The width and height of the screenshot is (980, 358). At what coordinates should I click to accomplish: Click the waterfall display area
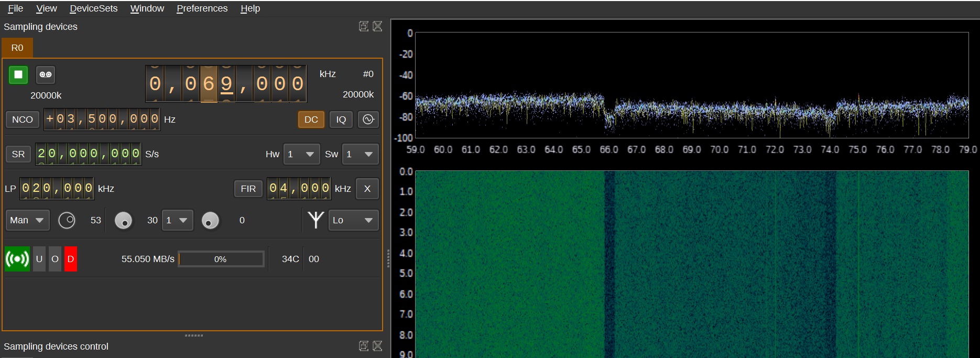click(x=692, y=264)
